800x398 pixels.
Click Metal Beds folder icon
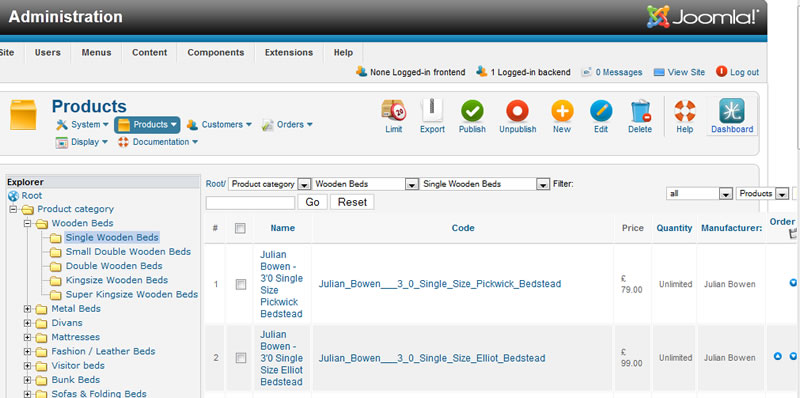click(x=41, y=309)
